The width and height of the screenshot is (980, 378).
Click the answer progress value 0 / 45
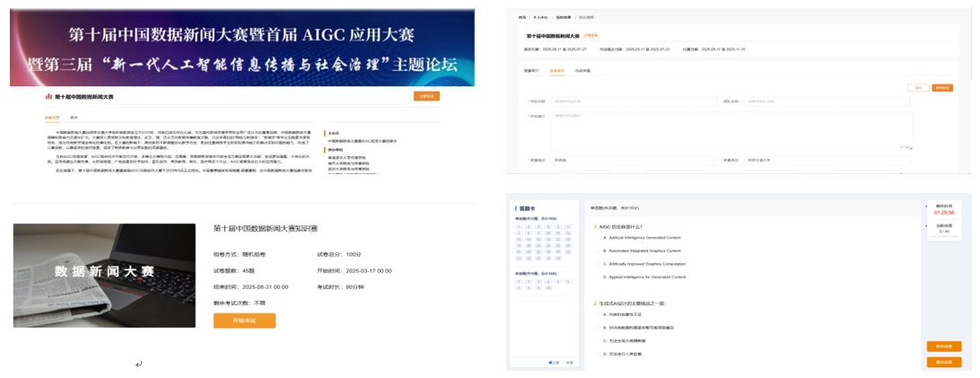pyautogui.click(x=944, y=232)
